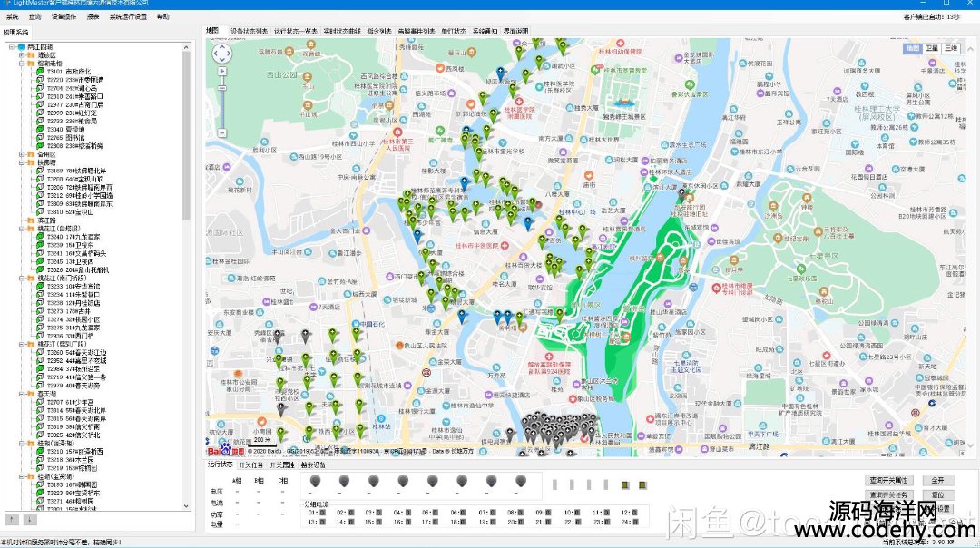This screenshot has width=980, height=548.
Task: Collapse the 铁佛塘 tree group
Action: (x=21, y=162)
